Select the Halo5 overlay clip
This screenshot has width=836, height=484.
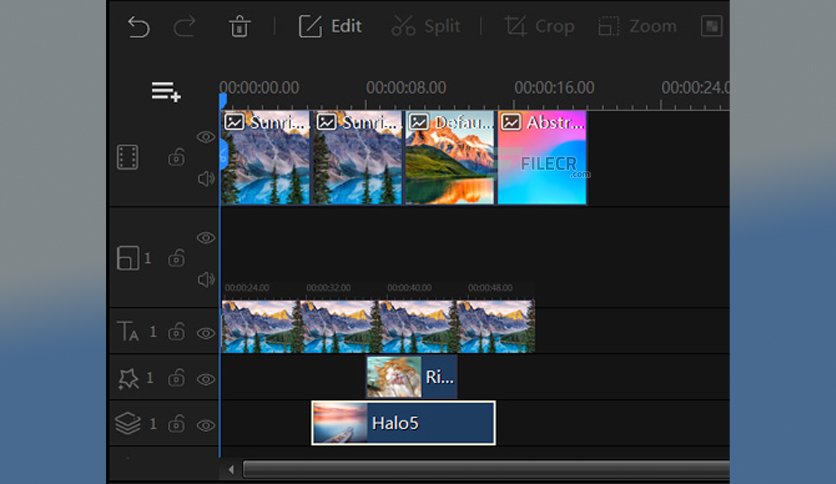pos(404,423)
